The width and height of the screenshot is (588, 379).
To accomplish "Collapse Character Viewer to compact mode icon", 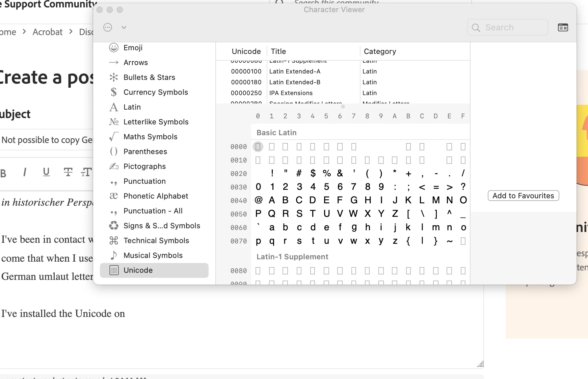I will (x=563, y=27).
